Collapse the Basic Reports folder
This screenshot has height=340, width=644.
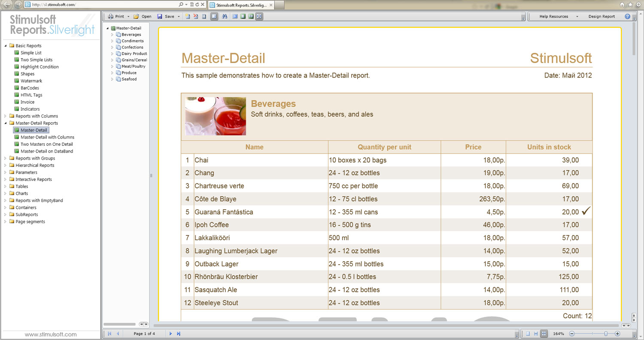[6, 46]
